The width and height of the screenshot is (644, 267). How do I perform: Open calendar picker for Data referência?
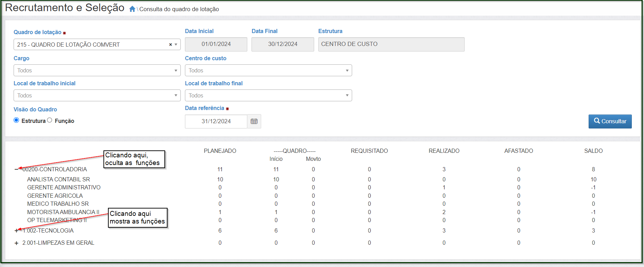coord(254,121)
